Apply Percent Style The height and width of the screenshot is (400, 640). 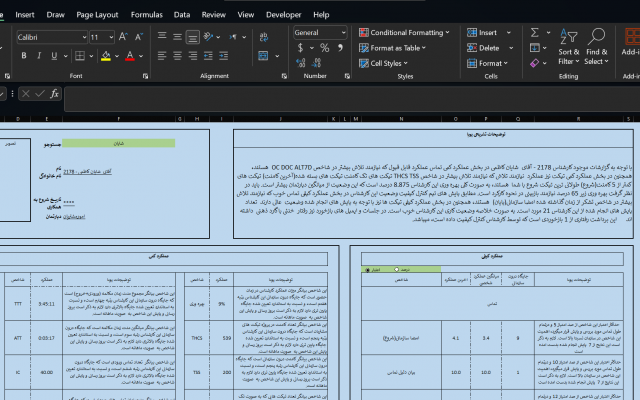pos(324,48)
